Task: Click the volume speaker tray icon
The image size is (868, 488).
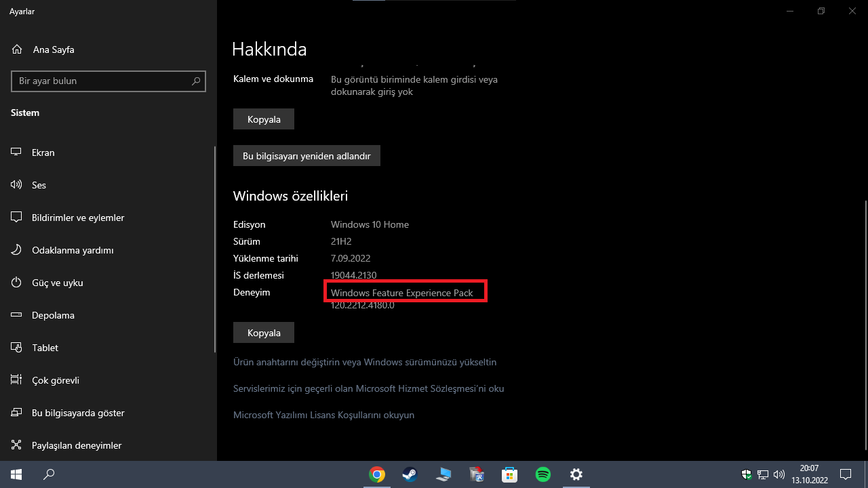Action: (x=779, y=474)
